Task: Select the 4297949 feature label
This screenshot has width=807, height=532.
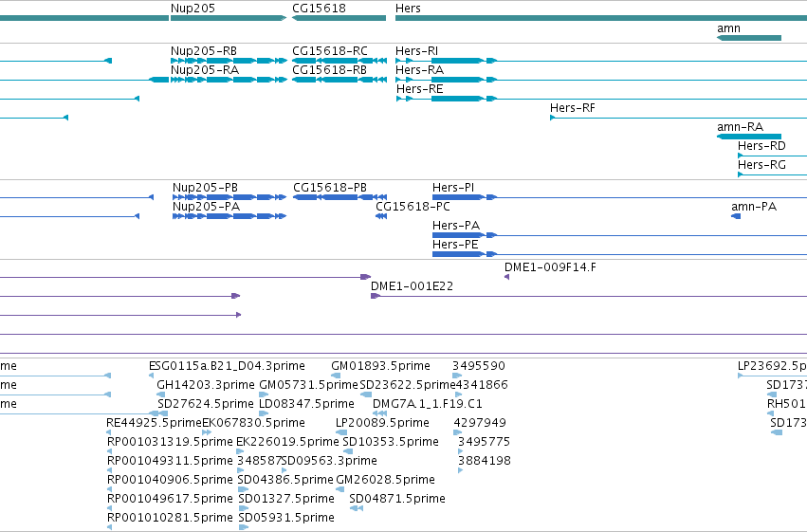Action: (480, 424)
